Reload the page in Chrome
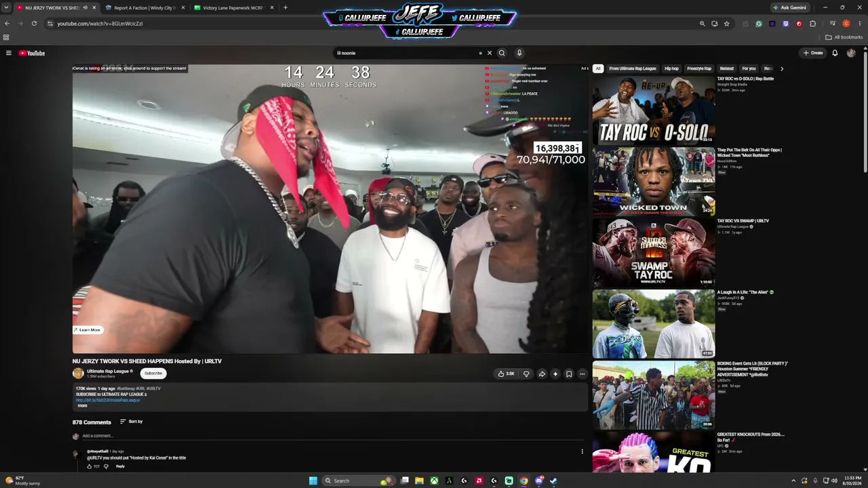 tap(34, 24)
